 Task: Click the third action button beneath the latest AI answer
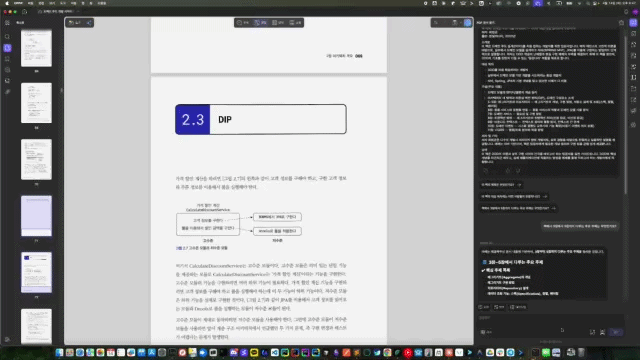tap(518, 307)
